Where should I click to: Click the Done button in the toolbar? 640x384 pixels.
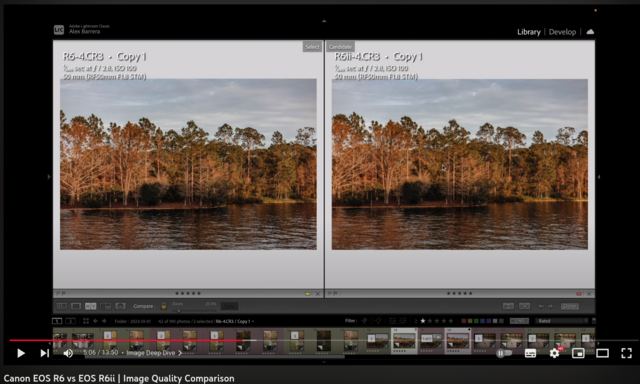click(x=570, y=306)
